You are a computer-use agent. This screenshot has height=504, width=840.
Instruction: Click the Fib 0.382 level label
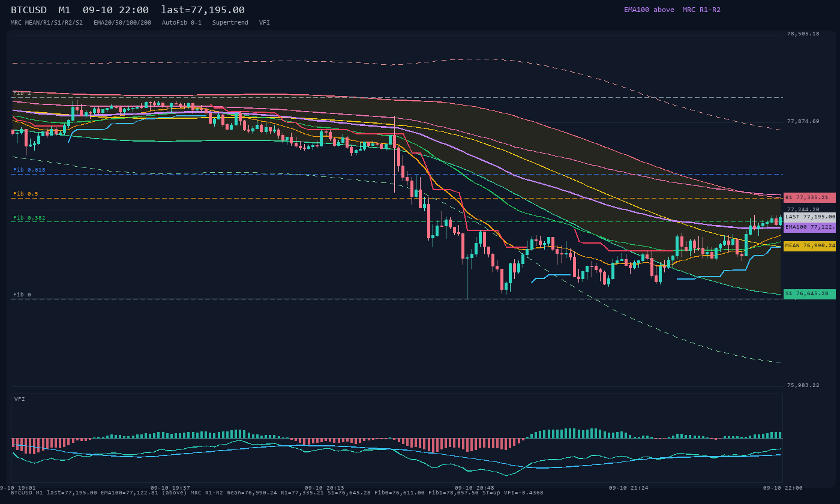click(x=29, y=218)
